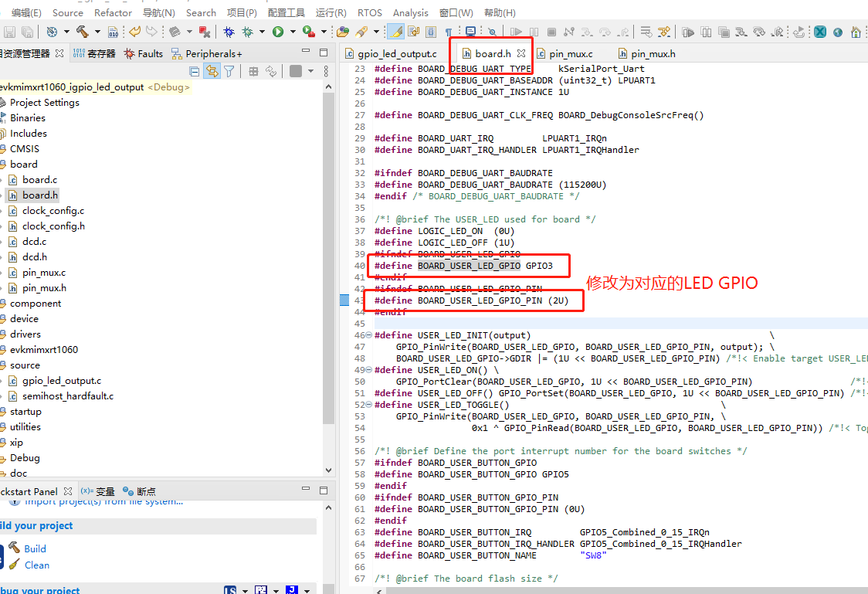Image resolution: width=868 pixels, height=594 pixels.
Task: Click the Save icon in the toolbar
Action: pyautogui.click(x=9, y=32)
